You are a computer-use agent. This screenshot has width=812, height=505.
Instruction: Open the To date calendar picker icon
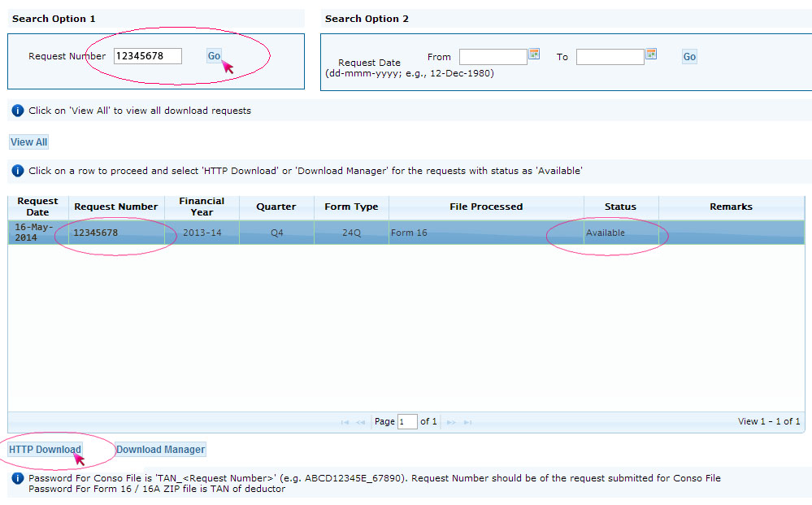click(x=651, y=54)
